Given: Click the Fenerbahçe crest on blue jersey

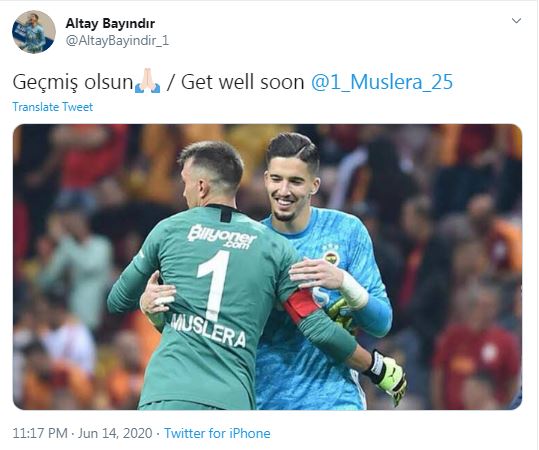Looking at the screenshot, I should point(330,254).
